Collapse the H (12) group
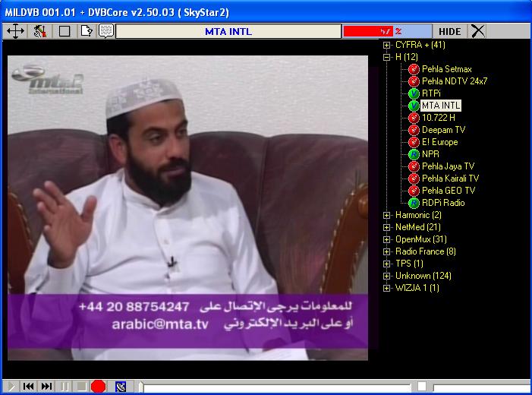Screen dimensions: 532x395 (386, 57)
